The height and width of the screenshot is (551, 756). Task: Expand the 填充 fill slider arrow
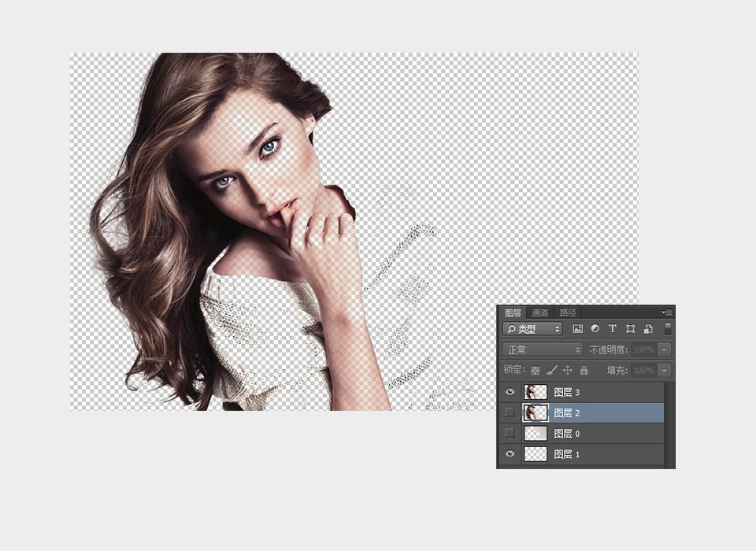[665, 370]
